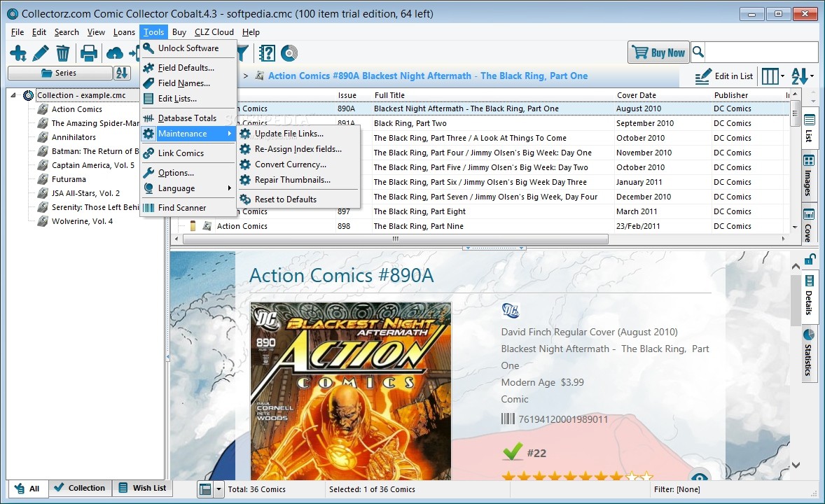Click the Add Comics plus icon
Image resolution: width=825 pixels, height=504 pixels.
[x=18, y=53]
